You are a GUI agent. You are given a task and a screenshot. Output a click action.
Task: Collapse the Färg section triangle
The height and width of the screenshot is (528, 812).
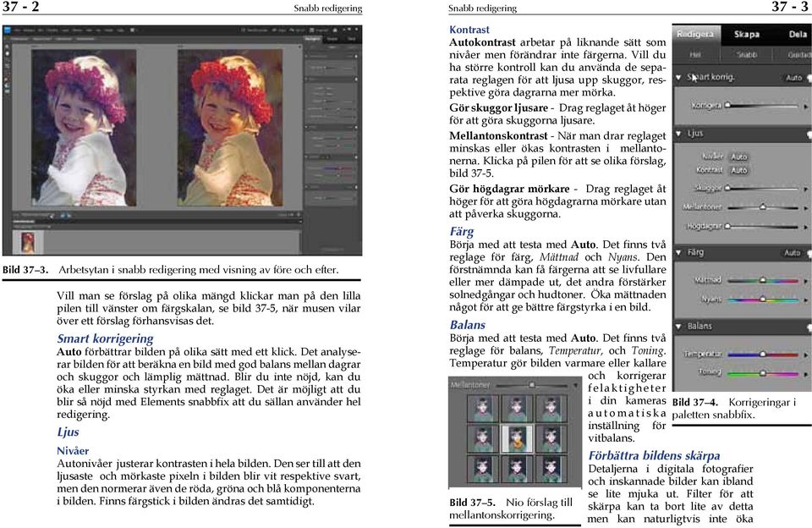click(x=678, y=252)
